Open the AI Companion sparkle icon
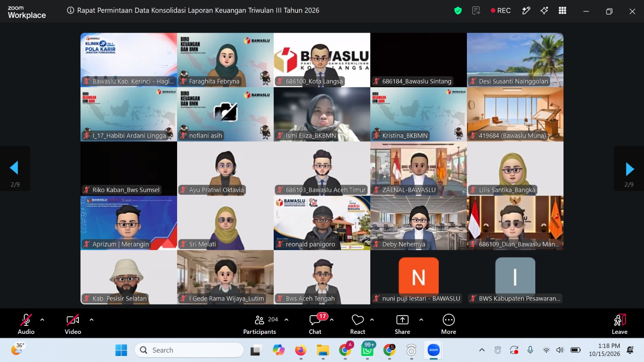Screen dimensions: 644x362 coord(544,11)
